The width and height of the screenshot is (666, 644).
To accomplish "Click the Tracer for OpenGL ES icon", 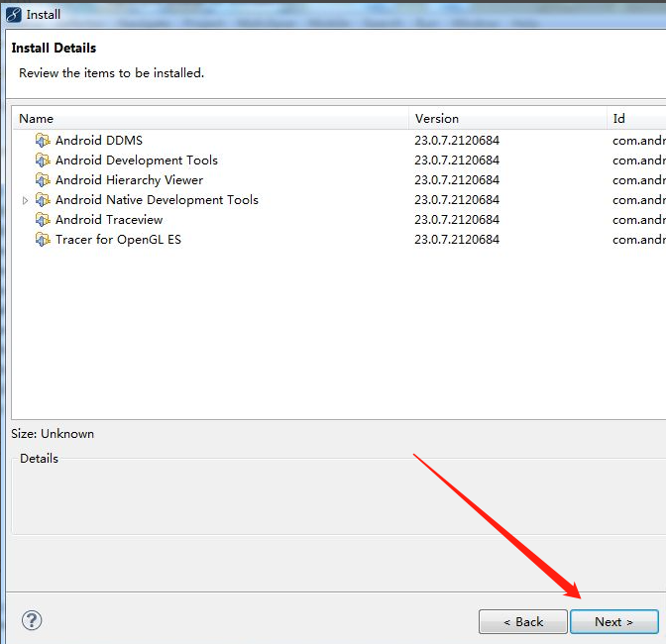I will [x=43, y=240].
